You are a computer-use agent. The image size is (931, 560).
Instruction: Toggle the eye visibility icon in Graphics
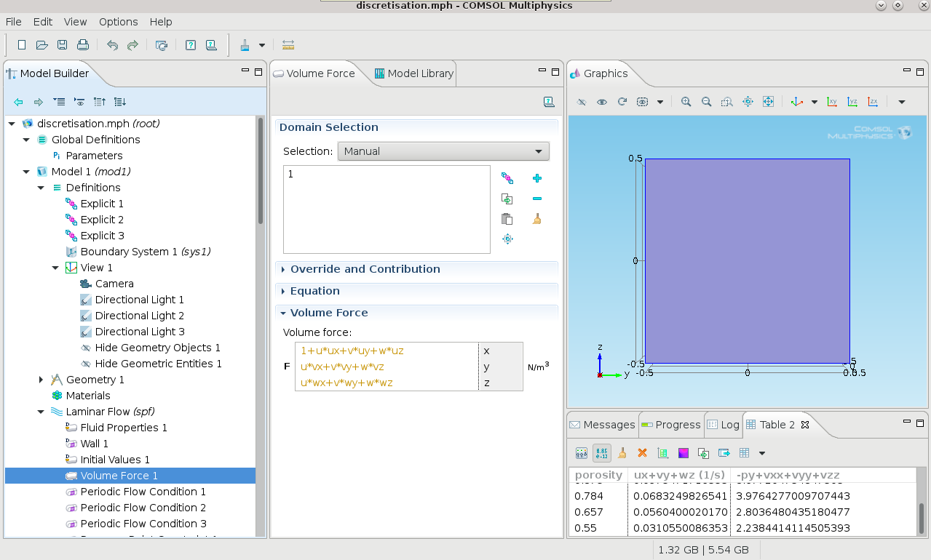tap(602, 102)
